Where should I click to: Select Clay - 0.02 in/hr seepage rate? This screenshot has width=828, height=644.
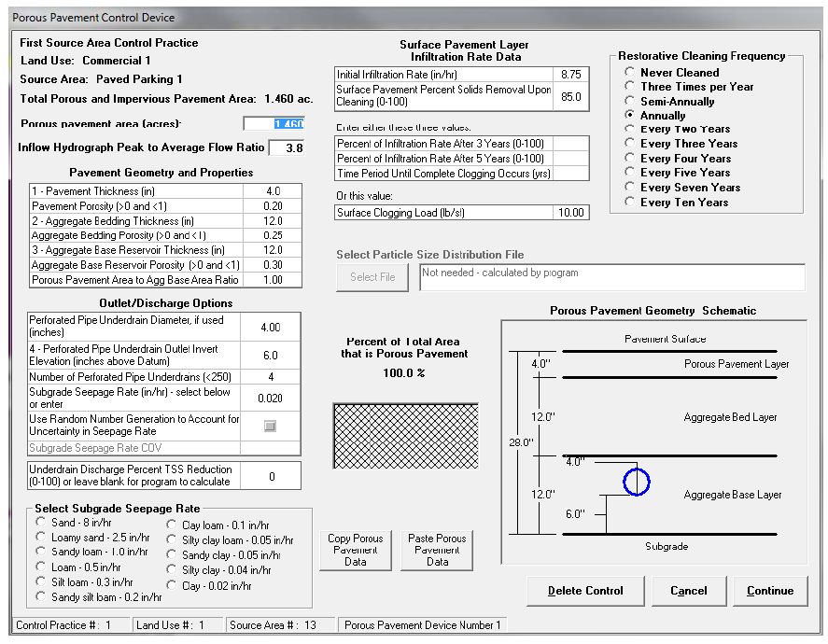click(x=171, y=585)
